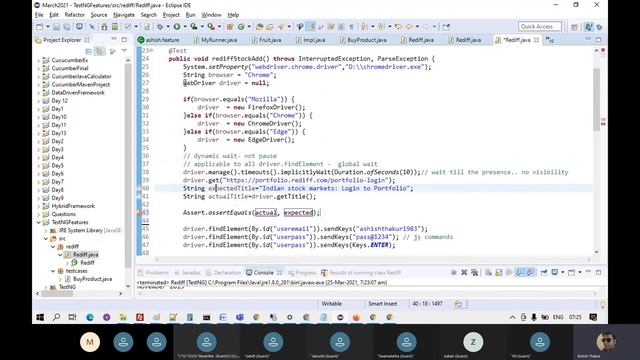This screenshot has width=640, height=360.
Task: Expand the CucumberFinal project
Action: (x=39, y=68)
